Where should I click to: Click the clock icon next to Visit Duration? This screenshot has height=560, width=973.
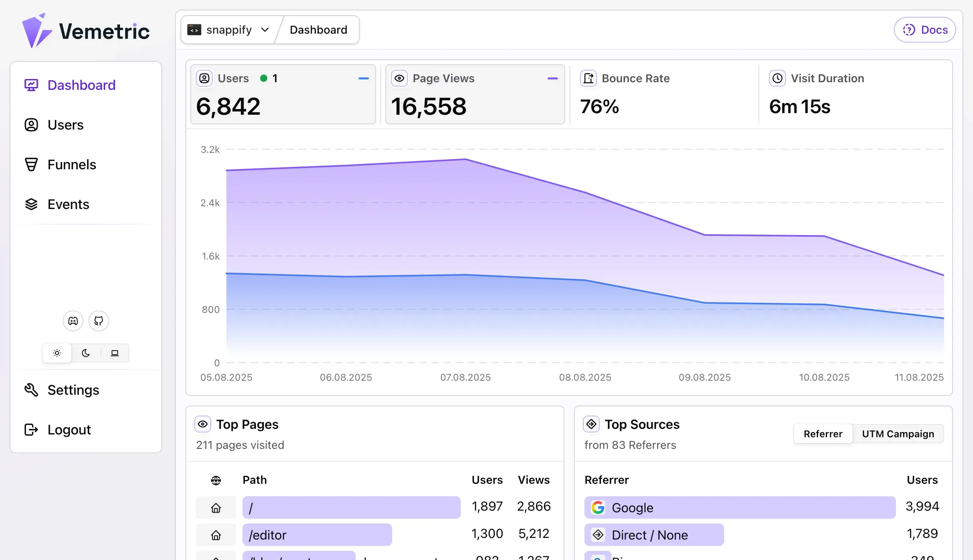[x=777, y=78]
